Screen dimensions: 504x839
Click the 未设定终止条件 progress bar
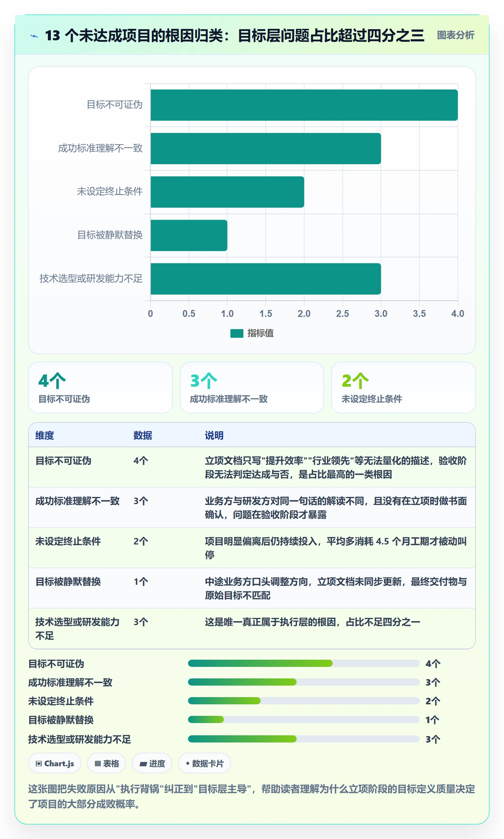tap(304, 701)
